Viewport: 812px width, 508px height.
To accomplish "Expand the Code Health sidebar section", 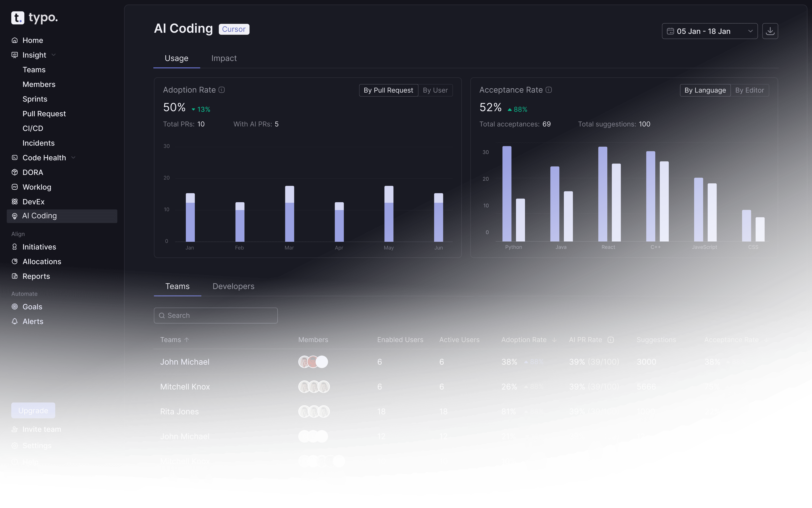I will pos(74,158).
